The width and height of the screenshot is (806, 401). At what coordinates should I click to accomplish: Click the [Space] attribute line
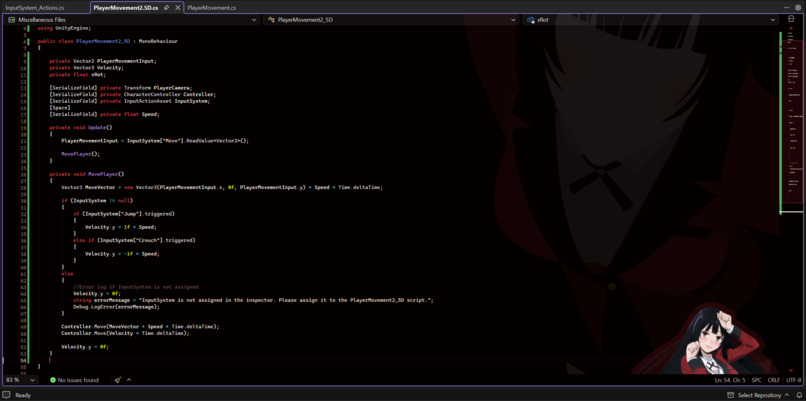[60, 107]
